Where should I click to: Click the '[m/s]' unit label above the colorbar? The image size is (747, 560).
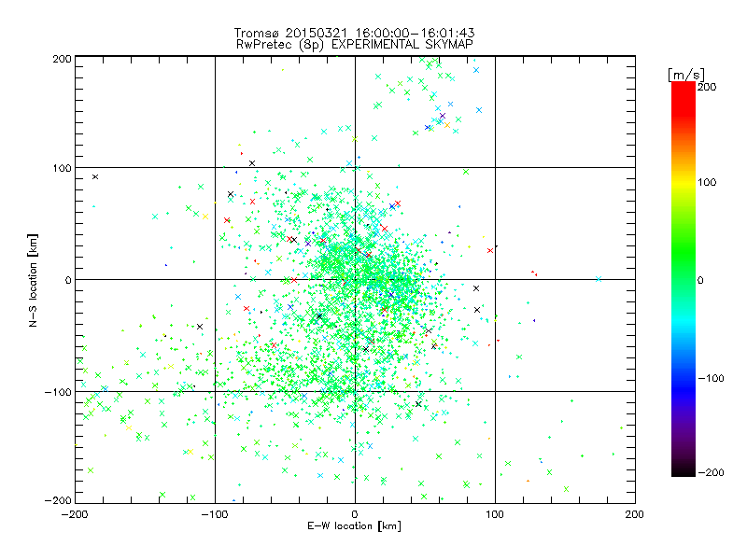point(686,75)
